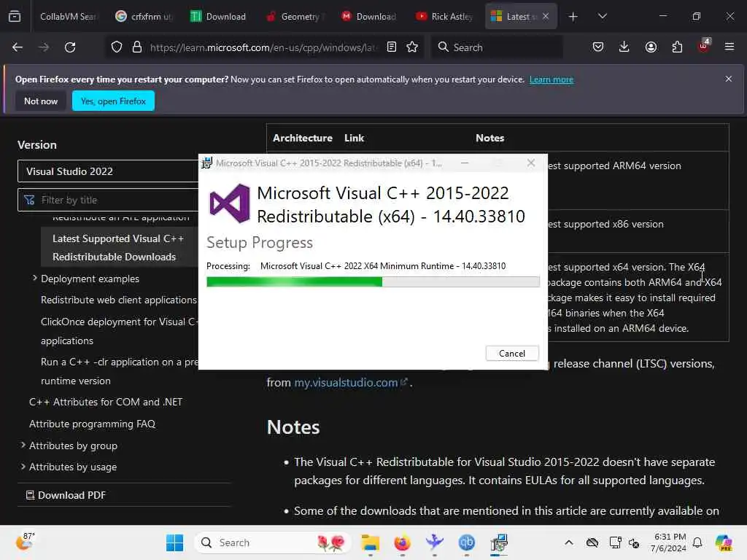The height and width of the screenshot is (560, 747).
Task: Click the Firefox taskbar icon
Action: point(402,542)
